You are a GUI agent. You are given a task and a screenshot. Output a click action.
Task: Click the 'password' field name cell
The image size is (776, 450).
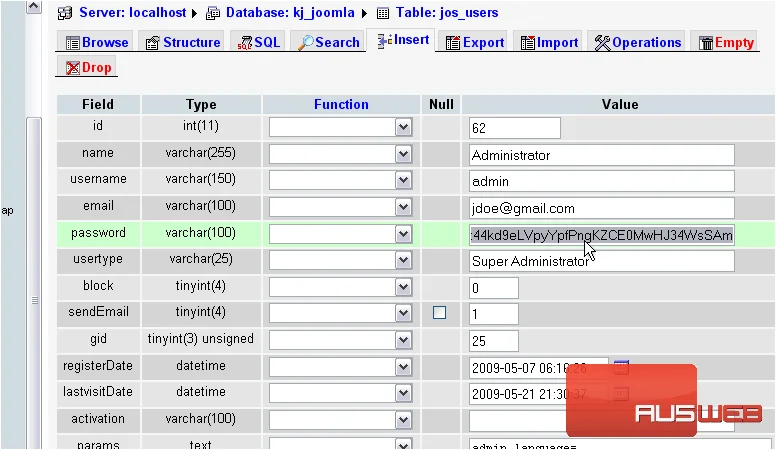click(x=98, y=233)
